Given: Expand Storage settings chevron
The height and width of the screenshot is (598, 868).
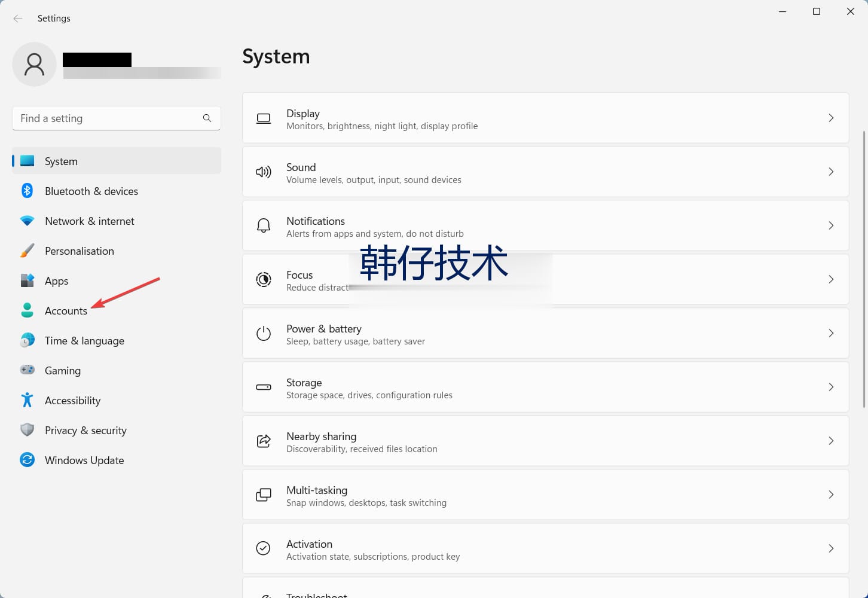Looking at the screenshot, I should 831,387.
